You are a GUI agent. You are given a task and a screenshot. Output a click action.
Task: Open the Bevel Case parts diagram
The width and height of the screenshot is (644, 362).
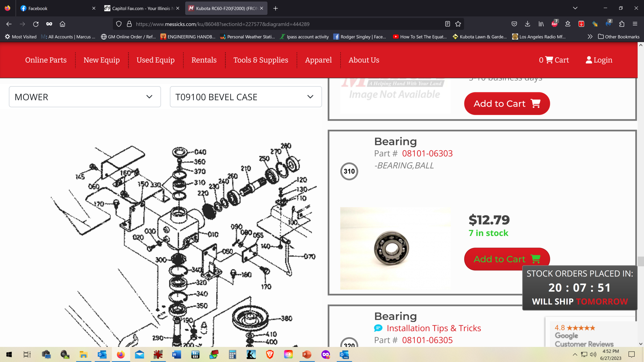[184, 245]
